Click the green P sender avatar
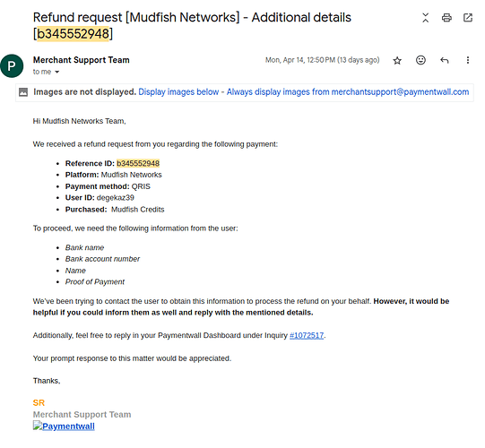Screen dimensions: 485x448 [12, 65]
